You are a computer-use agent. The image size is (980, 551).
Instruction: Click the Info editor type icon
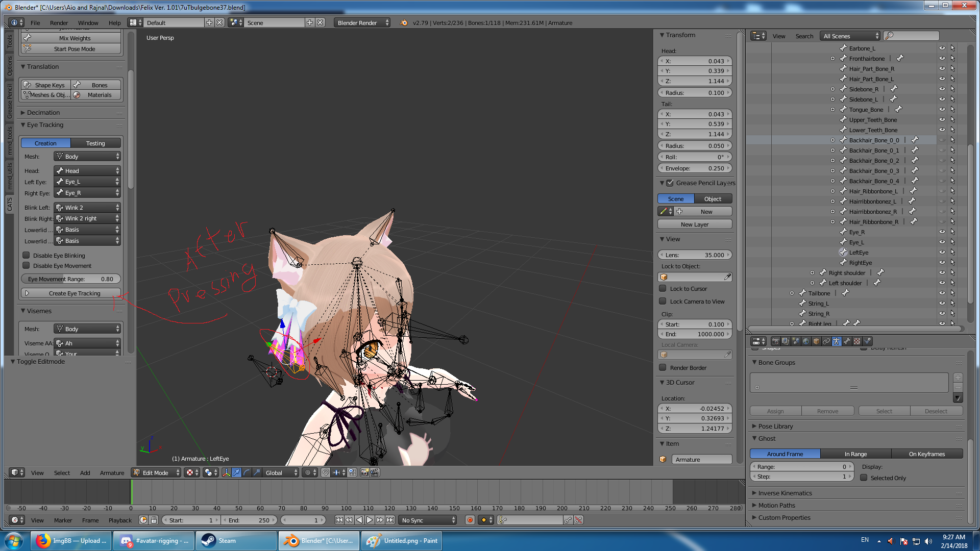click(x=17, y=22)
